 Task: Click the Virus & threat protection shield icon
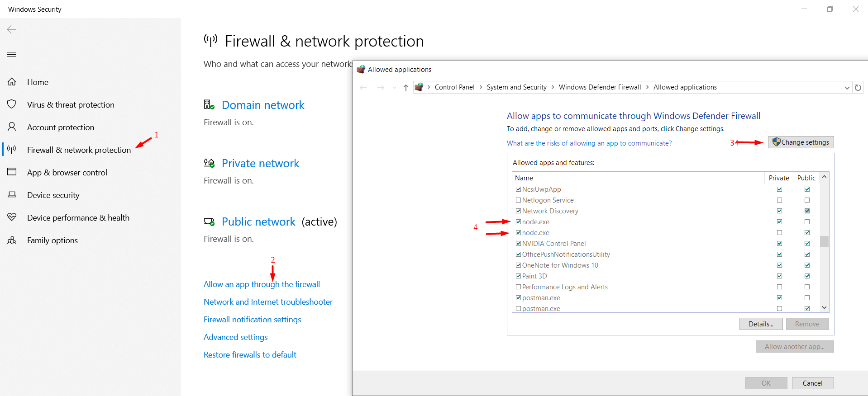12,104
